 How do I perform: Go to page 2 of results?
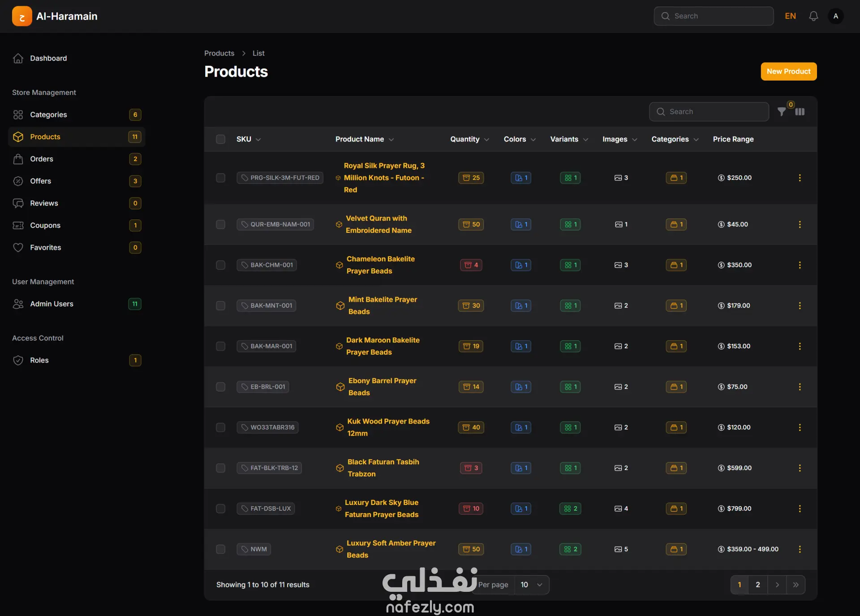coord(758,585)
